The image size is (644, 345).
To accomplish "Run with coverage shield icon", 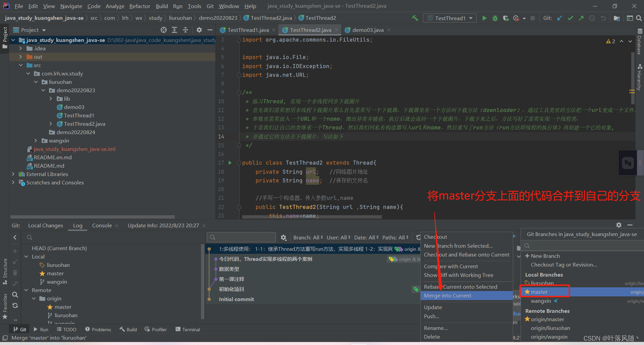I will click(506, 18).
